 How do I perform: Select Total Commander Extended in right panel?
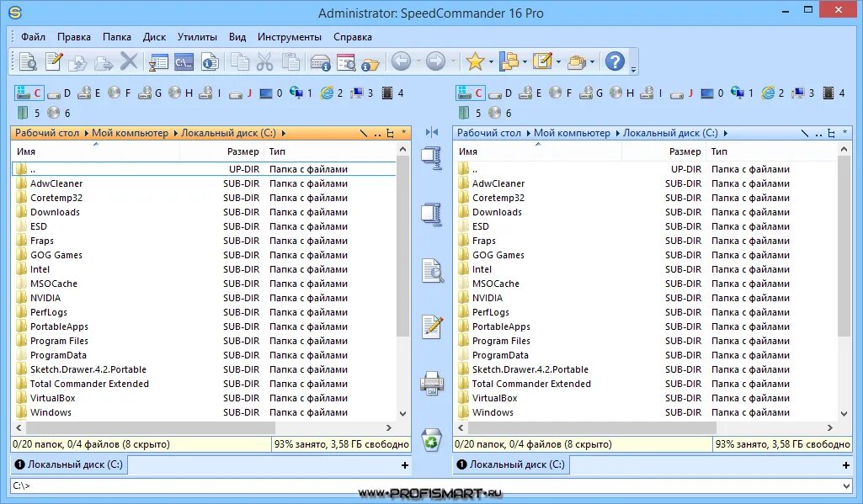click(531, 384)
